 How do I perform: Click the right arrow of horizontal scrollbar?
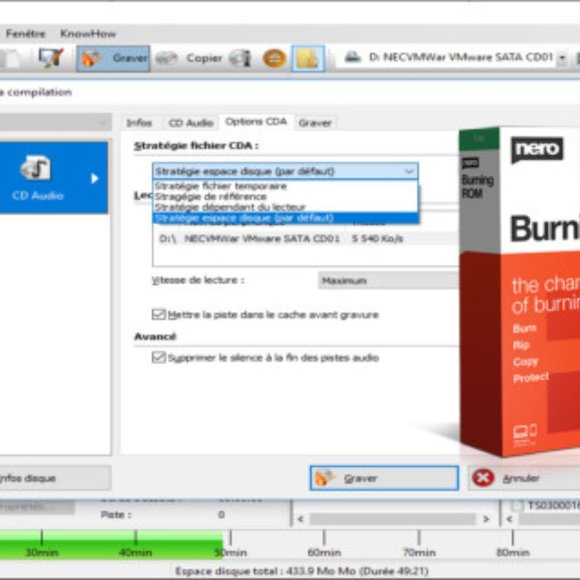486,519
